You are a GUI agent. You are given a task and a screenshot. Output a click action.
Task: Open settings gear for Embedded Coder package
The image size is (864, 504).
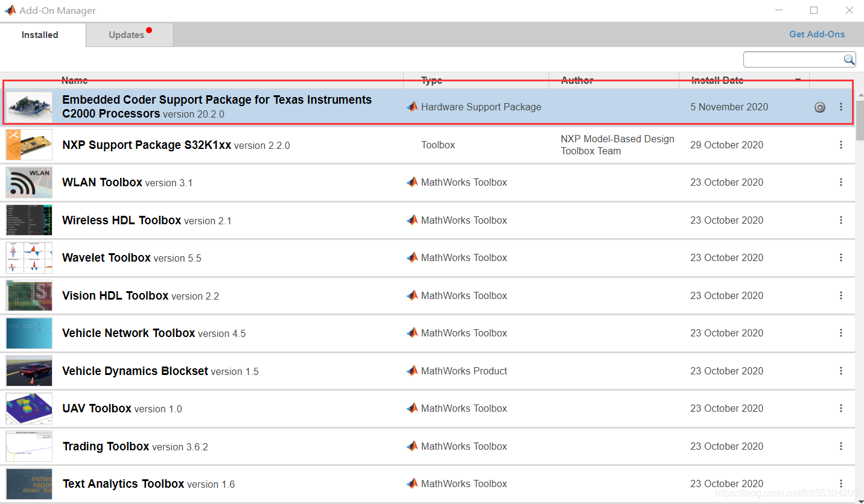pos(819,107)
